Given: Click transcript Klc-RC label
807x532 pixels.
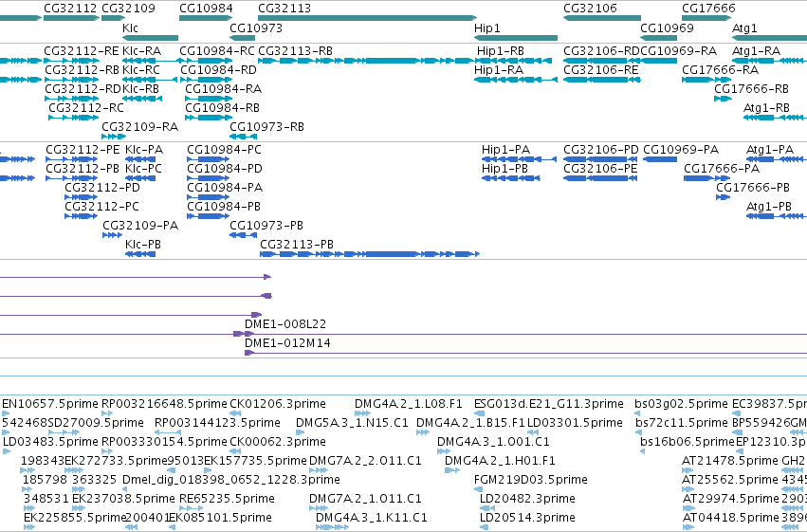Looking at the screenshot, I should [x=141, y=70].
